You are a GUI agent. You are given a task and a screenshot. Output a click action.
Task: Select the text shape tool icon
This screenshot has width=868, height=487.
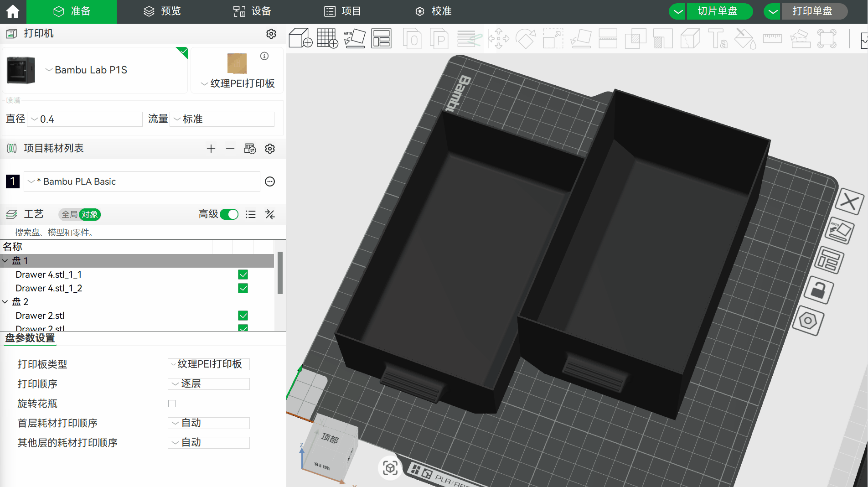pyautogui.click(x=718, y=39)
